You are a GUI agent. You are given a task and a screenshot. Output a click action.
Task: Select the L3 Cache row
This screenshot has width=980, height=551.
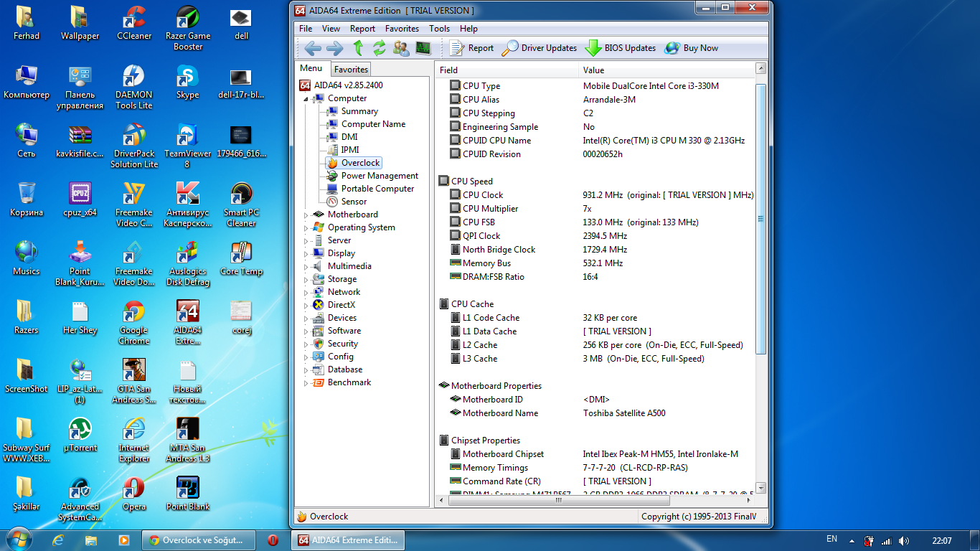pyautogui.click(x=595, y=359)
